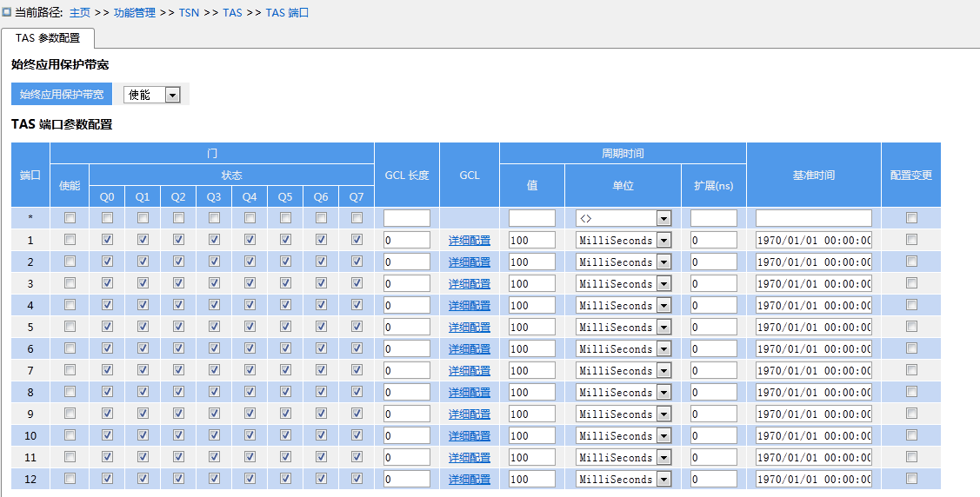Click the icon before 当前路径 breadcrumb
980x497 pixels.
(x=7, y=13)
